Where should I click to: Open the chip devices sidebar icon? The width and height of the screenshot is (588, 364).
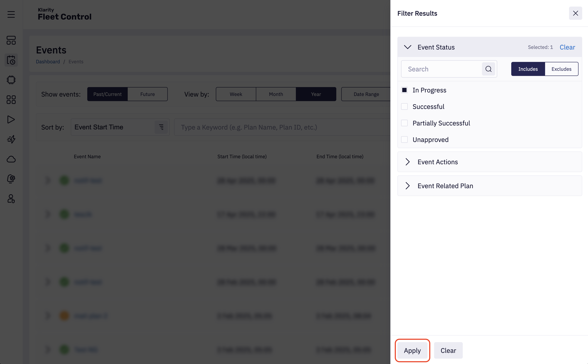click(x=11, y=80)
